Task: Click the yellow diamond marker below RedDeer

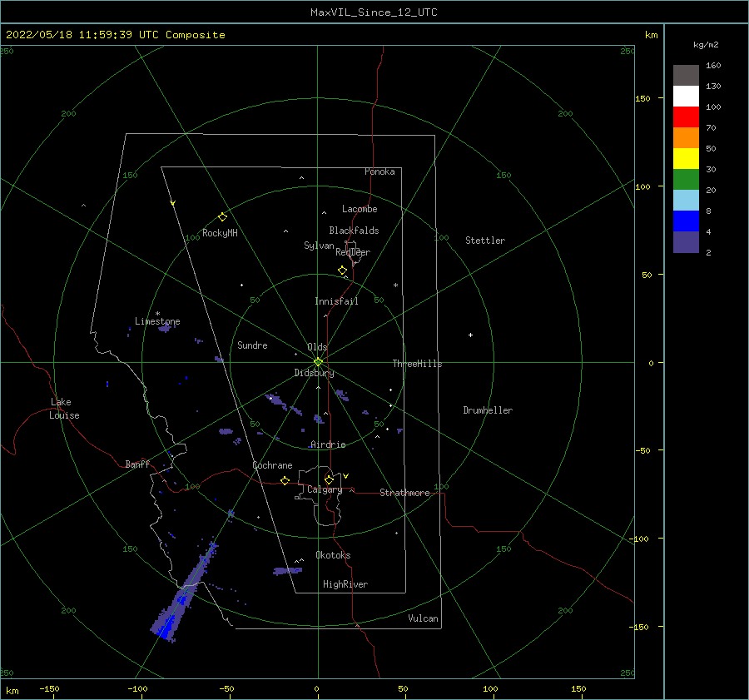Action: click(x=342, y=271)
